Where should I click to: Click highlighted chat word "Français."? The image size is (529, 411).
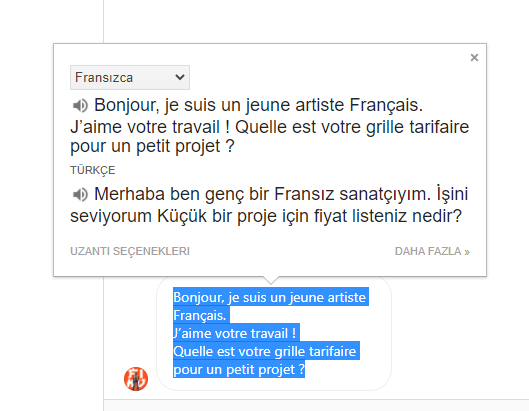(201, 315)
